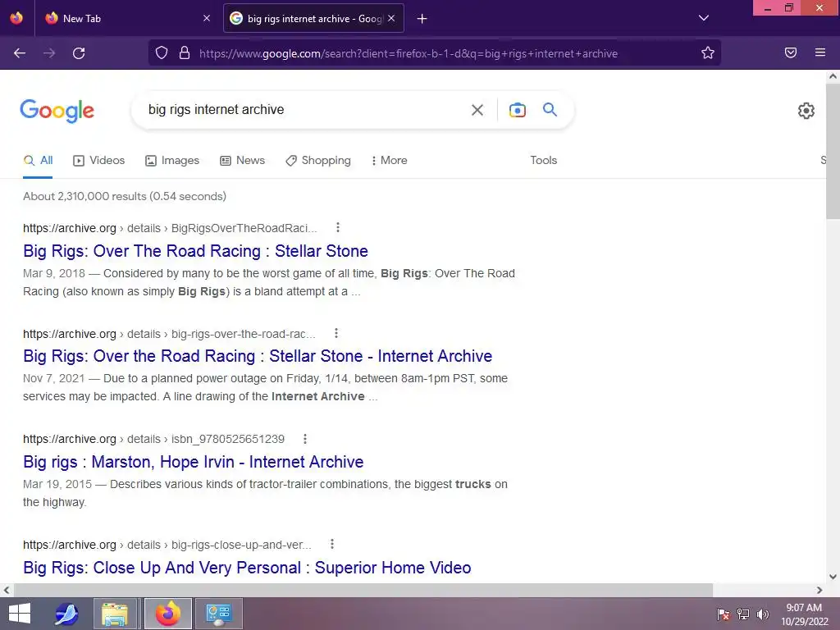Clear the search box with the X icon

tap(477, 110)
